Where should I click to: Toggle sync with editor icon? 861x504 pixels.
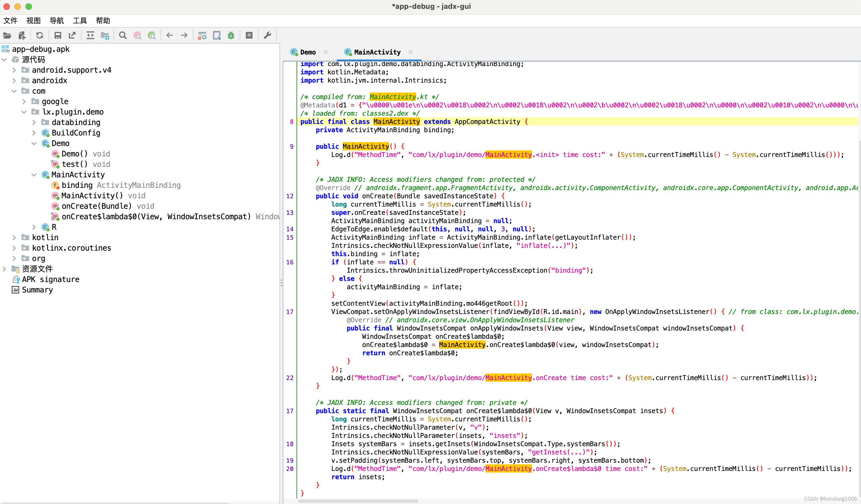[90, 36]
